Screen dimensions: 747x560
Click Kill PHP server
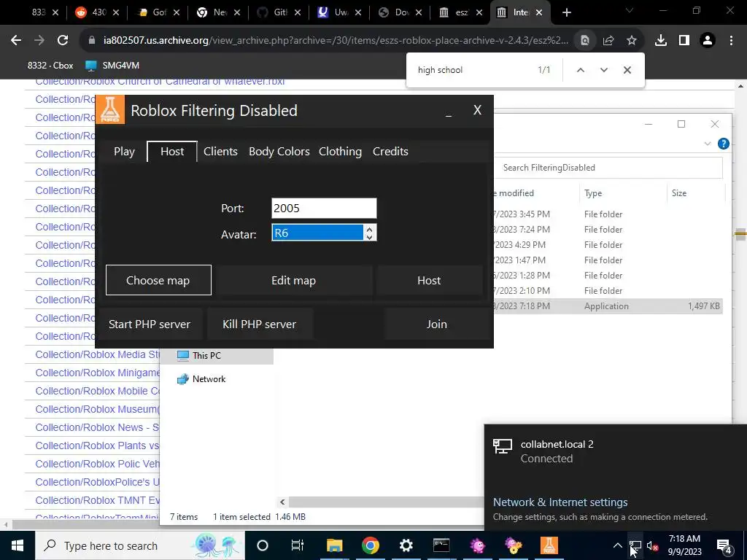pyautogui.click(x=259, y=324)
